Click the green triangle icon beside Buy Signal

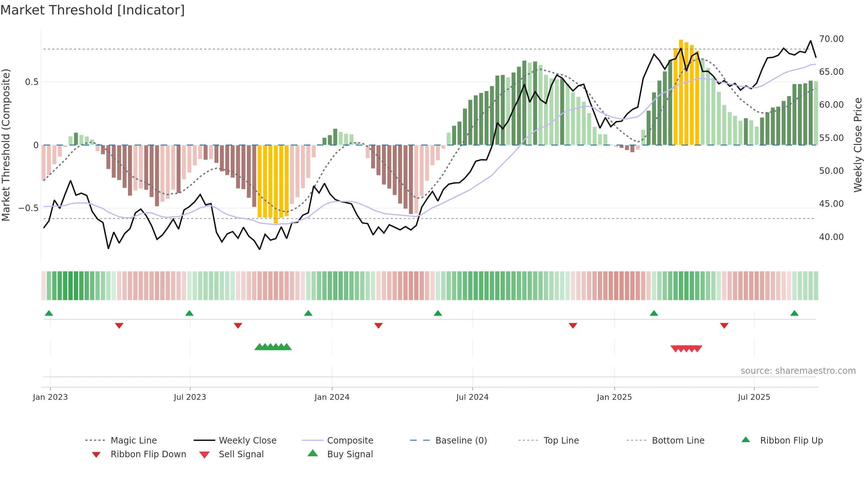coord(312,453)
